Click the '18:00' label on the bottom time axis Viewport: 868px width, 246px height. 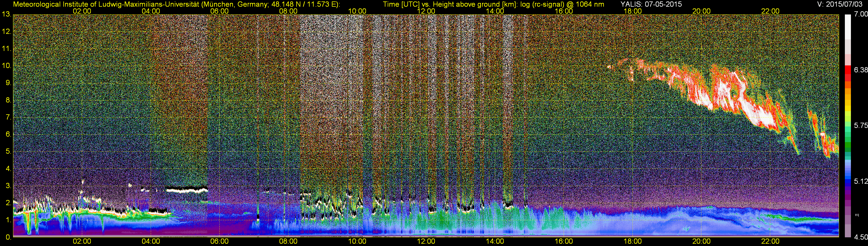[x=632, y=241]
